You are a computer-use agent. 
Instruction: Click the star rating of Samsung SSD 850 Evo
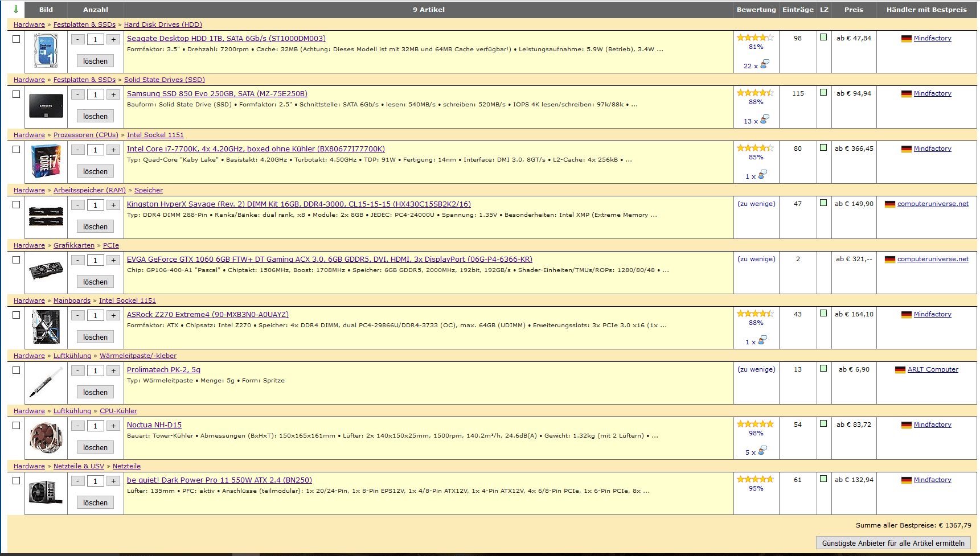(756, 93)
